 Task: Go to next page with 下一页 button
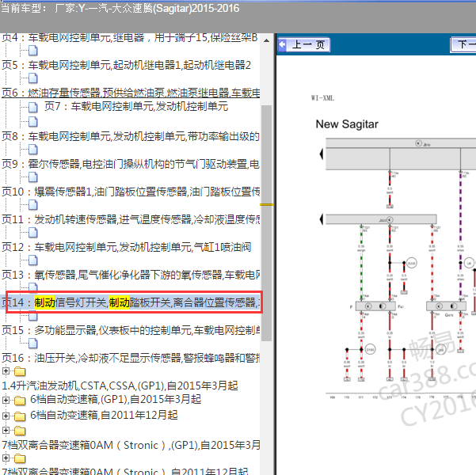pyautogui.click(x=463, y=45)
